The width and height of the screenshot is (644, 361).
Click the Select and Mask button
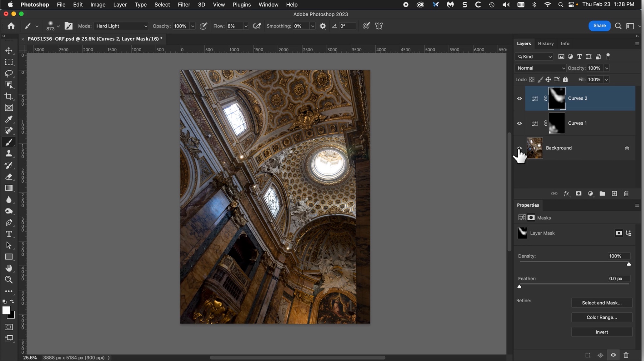(x=601, y=303)
